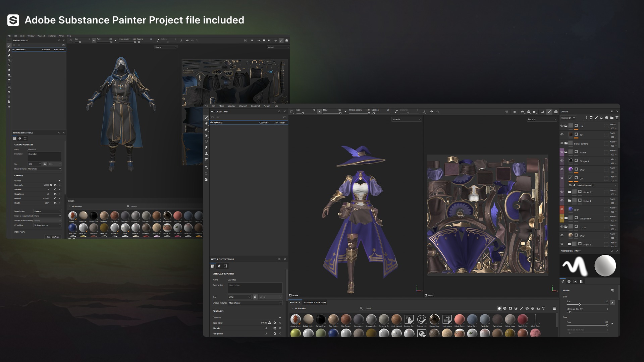Add a paint layer via brush icon

pos(596,118)
